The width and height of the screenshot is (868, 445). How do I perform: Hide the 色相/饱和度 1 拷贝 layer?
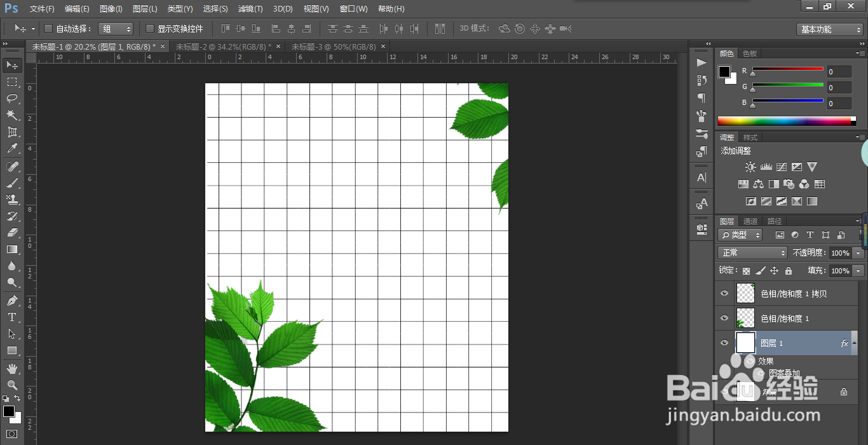point(724,294)
